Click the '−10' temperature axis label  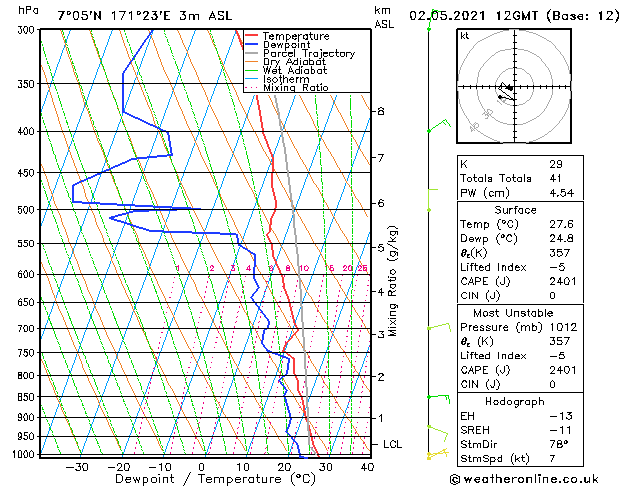click(160, 467)
